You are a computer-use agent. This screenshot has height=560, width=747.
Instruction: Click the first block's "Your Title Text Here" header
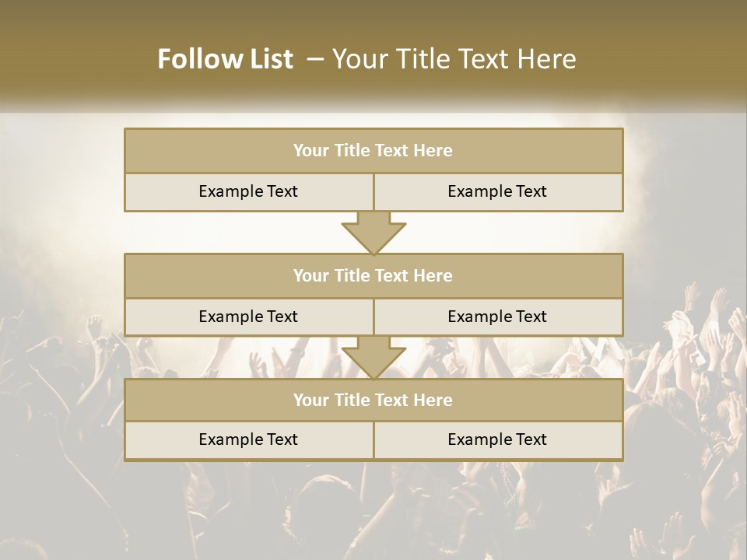pyautogui.click(x=373, y=151)
